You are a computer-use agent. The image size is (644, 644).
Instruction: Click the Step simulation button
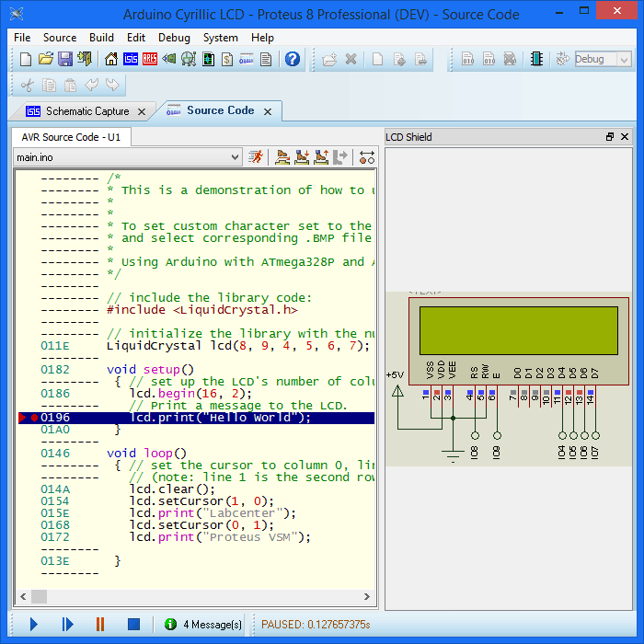coord(67,625)
